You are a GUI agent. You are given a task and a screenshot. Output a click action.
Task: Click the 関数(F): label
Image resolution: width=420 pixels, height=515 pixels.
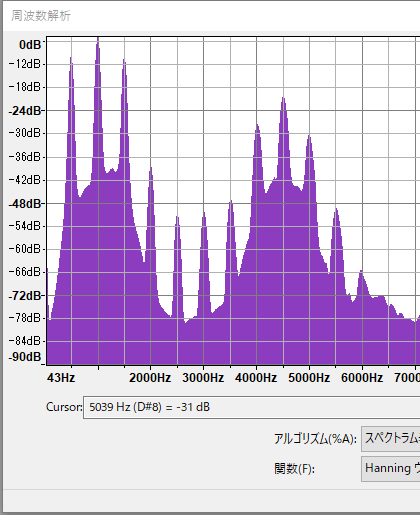pos(294,469)
